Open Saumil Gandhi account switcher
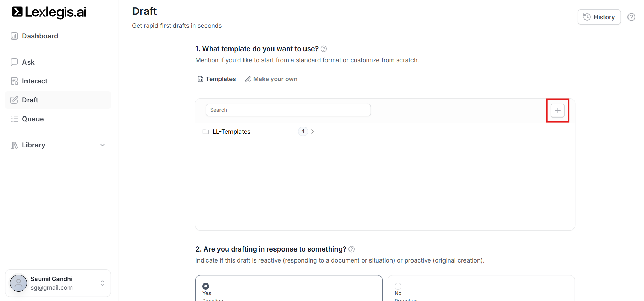 103,283
